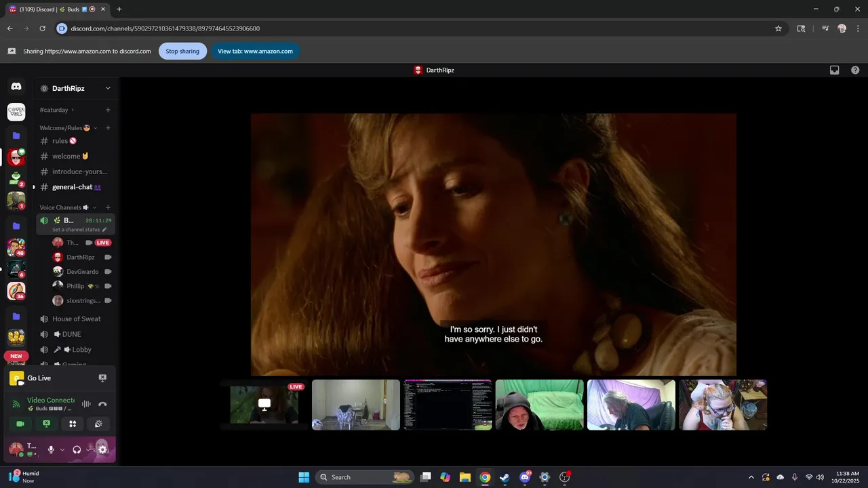Image resolution: width=868 pixels, height=488 pixels.
Task: Open Windows Start menu
Action: point(304,477)
